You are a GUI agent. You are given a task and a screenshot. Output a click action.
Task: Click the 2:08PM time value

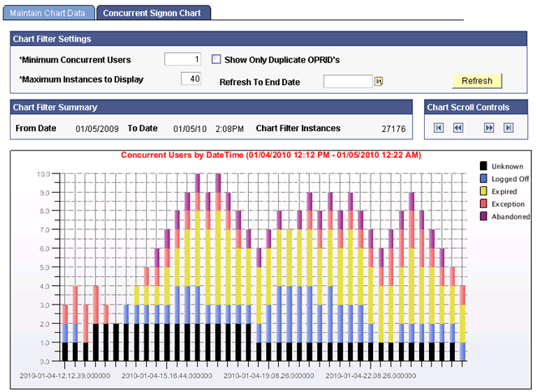229,129
